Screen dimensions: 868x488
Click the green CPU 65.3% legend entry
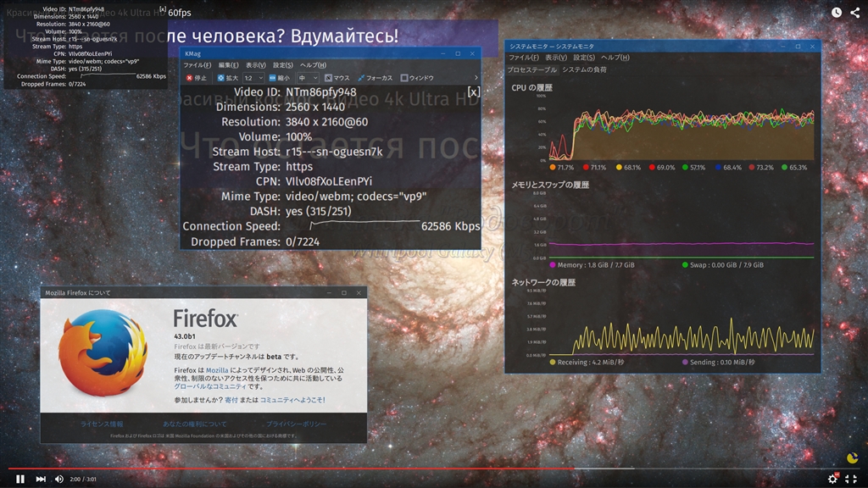coord(794,167)
